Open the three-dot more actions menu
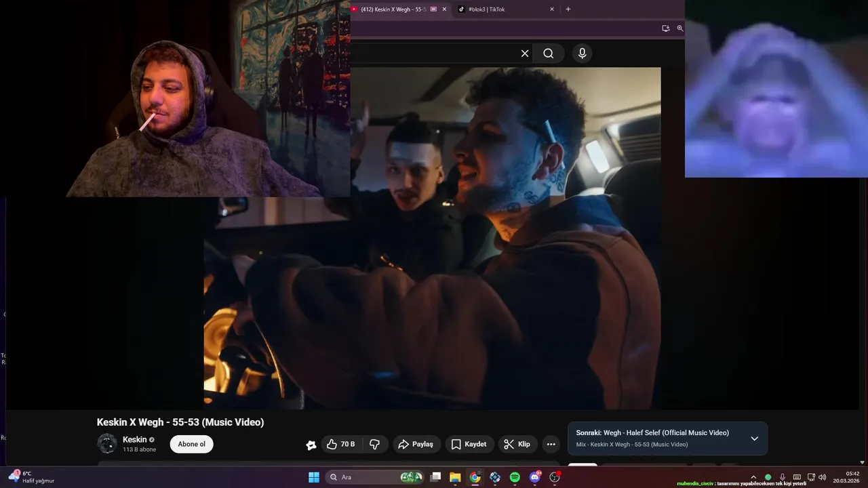The width and height of the screenshot is (868, 488). click(x=551, y=444)
